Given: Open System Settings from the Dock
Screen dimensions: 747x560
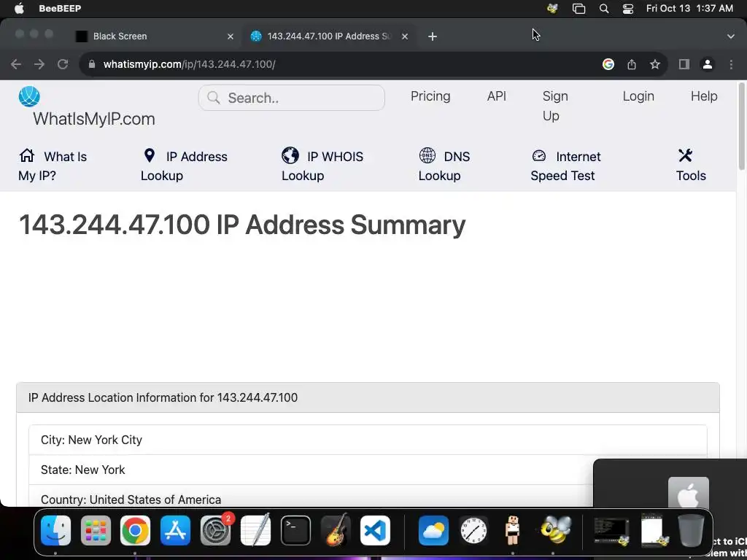Looking at the screenshot, I should click(215, 530).
